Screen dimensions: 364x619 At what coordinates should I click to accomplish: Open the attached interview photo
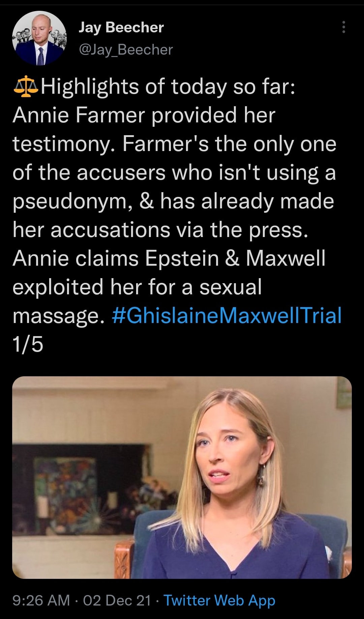pos(182,477)
